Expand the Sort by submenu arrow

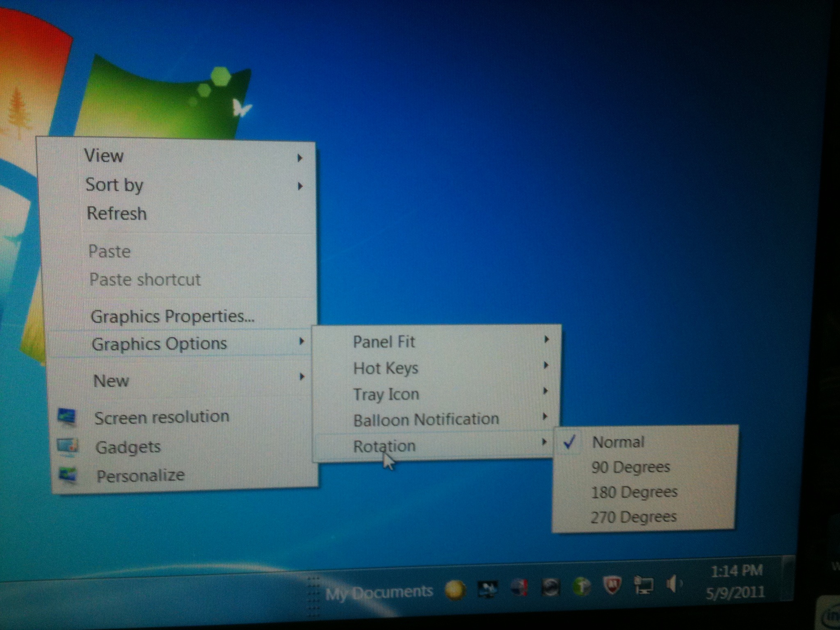tap(300, 187)
